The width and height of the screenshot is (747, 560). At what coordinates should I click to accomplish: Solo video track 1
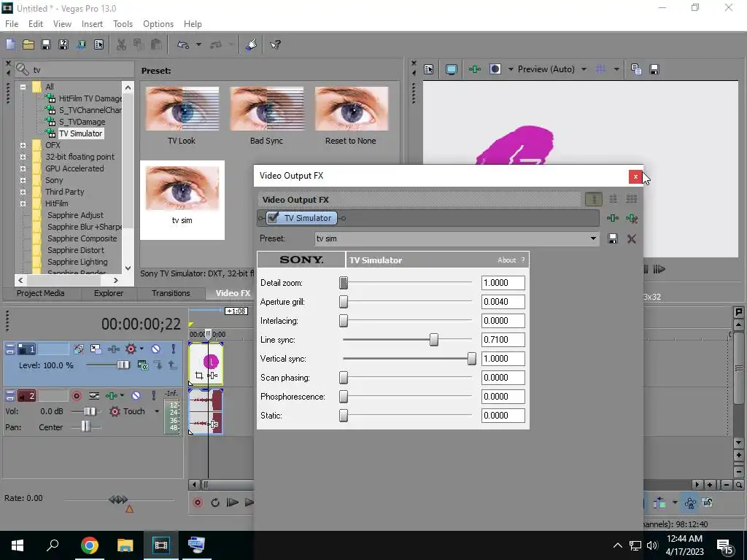point(173,349)
